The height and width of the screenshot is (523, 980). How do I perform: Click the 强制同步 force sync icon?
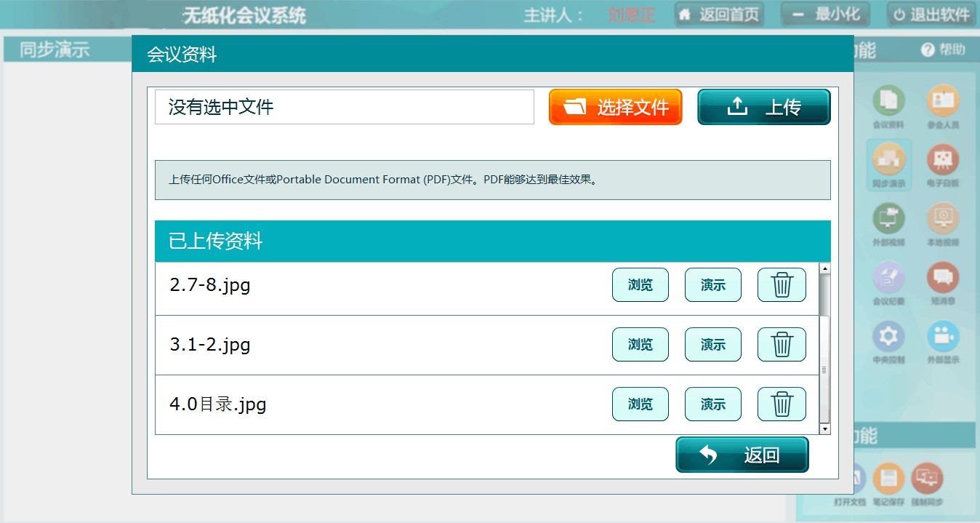(x=927, y=480)
